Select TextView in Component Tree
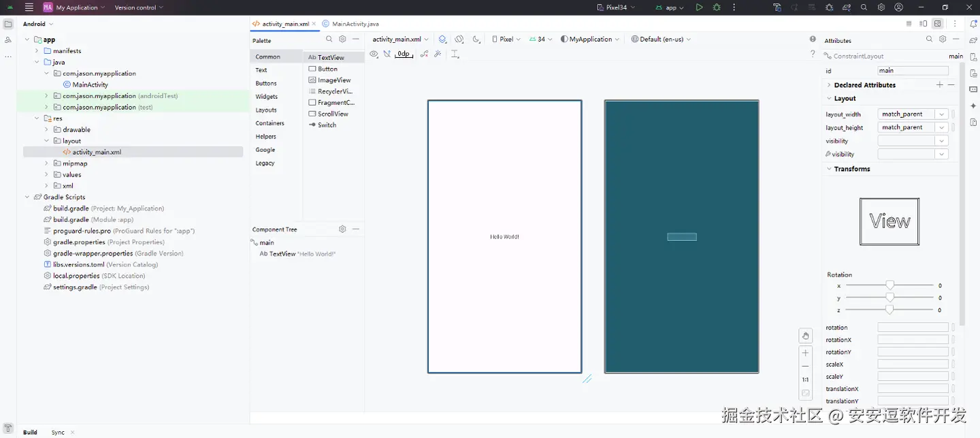The width and height of the screenshot is (980, 438). pyautogui.click(x=297, y=253)
